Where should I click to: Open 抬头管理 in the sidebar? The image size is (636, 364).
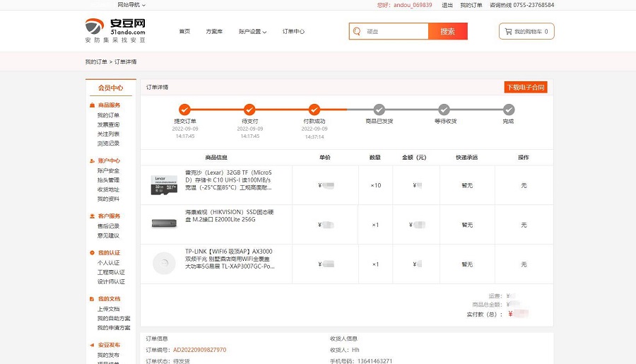[x=108, y=180]
